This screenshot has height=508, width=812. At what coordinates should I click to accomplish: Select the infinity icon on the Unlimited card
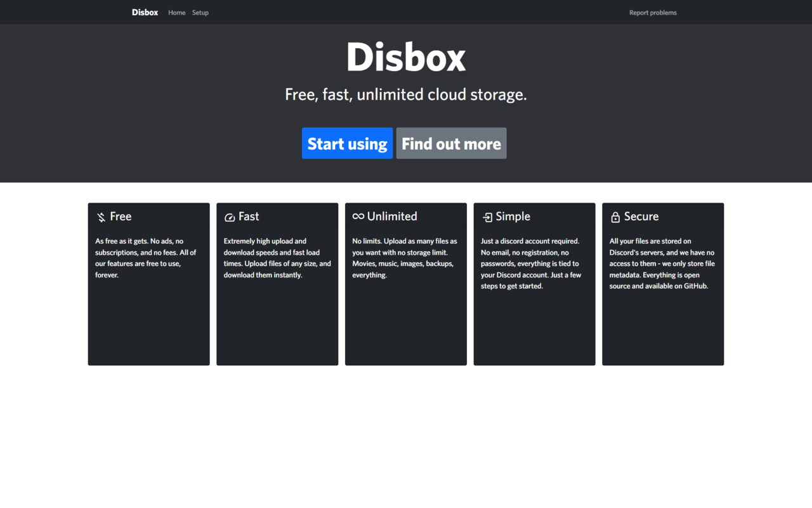click(x=358, y=216)
